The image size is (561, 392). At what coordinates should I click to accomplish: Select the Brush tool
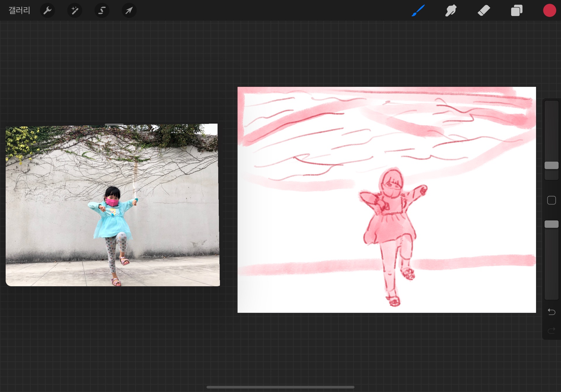[418, 11]
